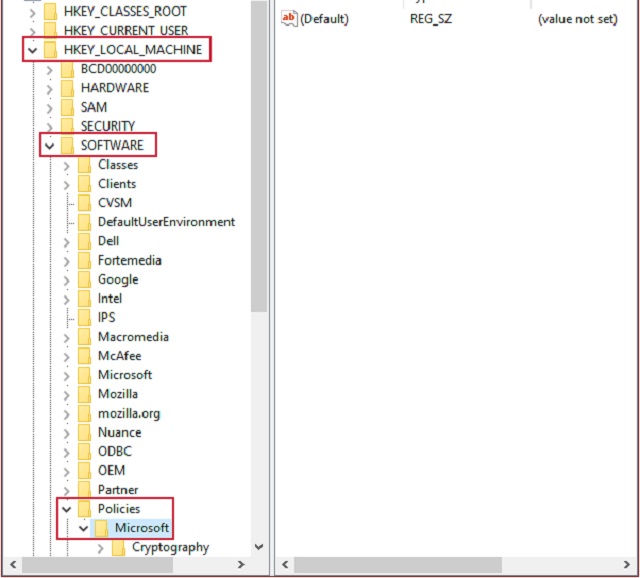Viewport: 640px width, 578px height.
Task: Click the Fortemedia folder icon
Action: click(84, 260)
